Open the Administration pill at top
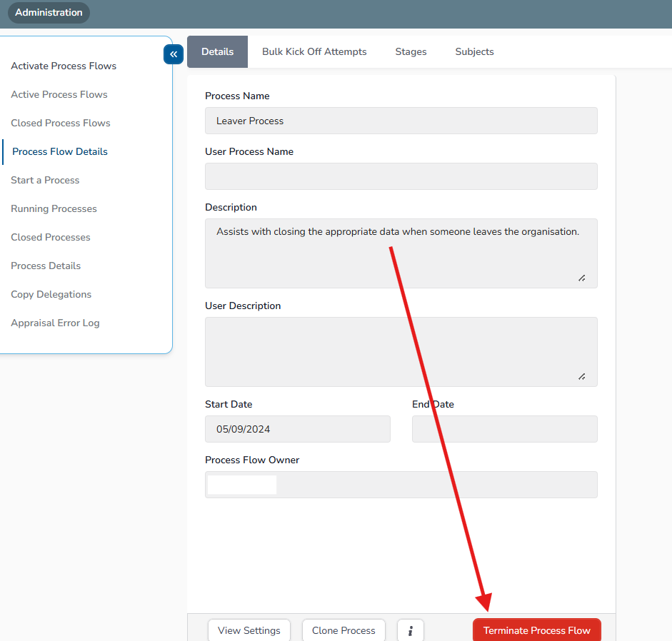Viewport: 672px width, 641px height. point(49,13)
